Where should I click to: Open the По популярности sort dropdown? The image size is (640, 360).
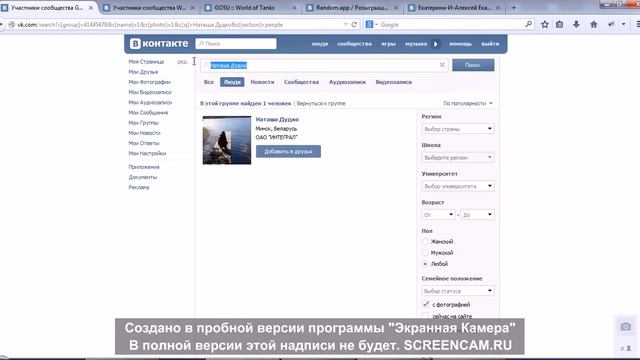pos(468,103)
